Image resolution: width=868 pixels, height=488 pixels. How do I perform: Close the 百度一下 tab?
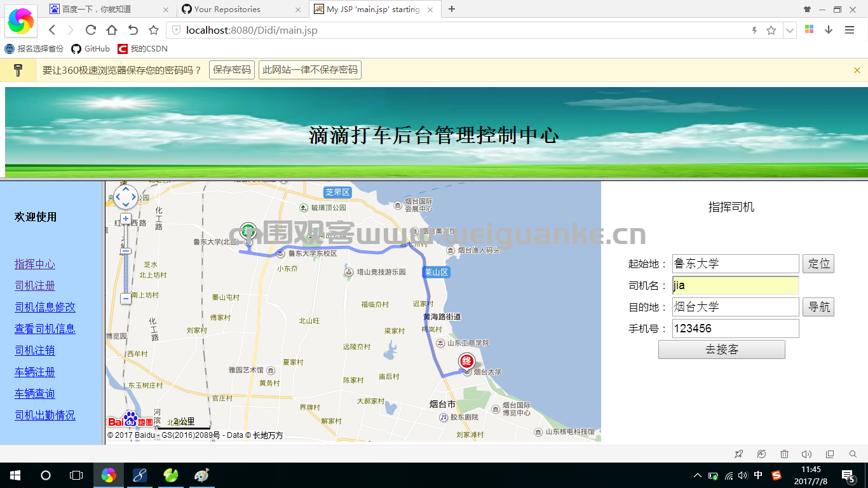click(166, 10)
